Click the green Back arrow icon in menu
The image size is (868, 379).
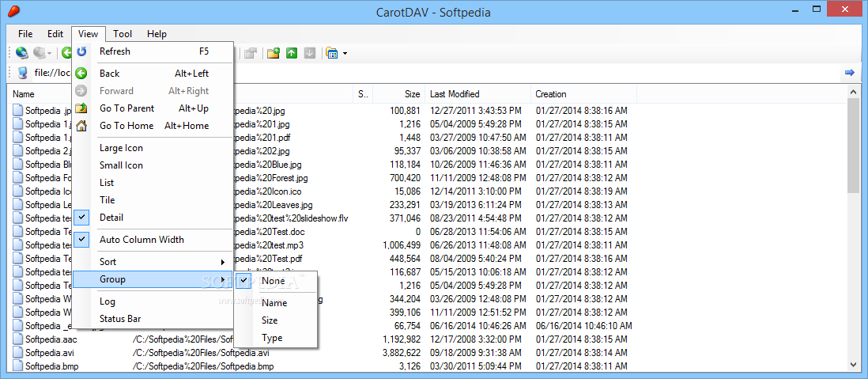81,73
